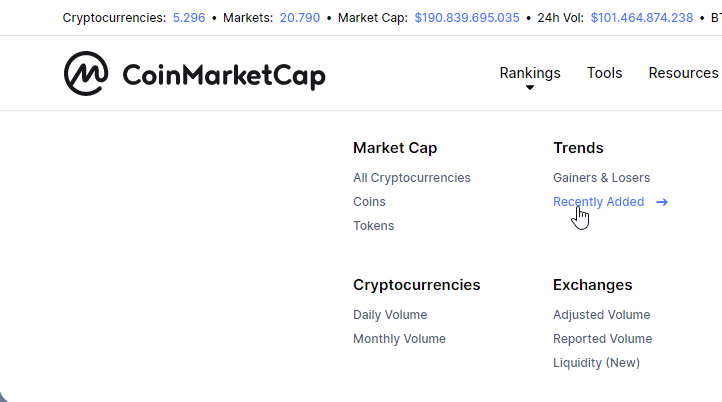Open Gainers & Losers page
Viewport: 722px width, 402px height.
coord(601,178)
